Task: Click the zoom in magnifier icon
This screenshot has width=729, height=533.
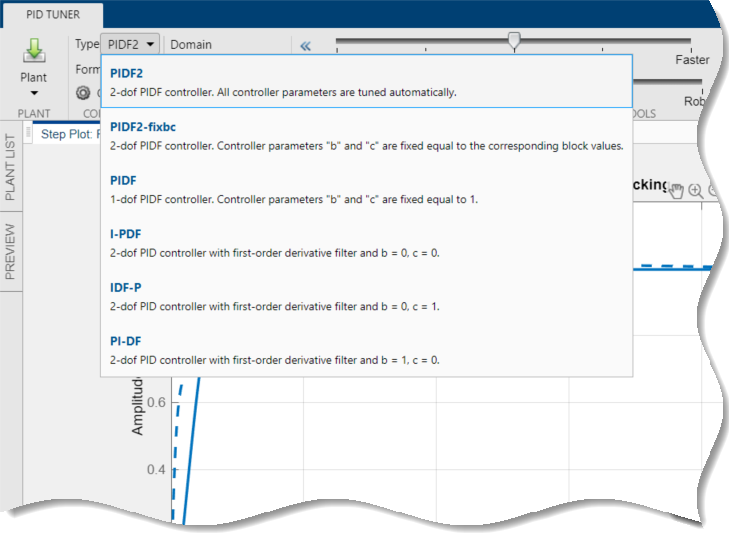Action: click(695, 190)
